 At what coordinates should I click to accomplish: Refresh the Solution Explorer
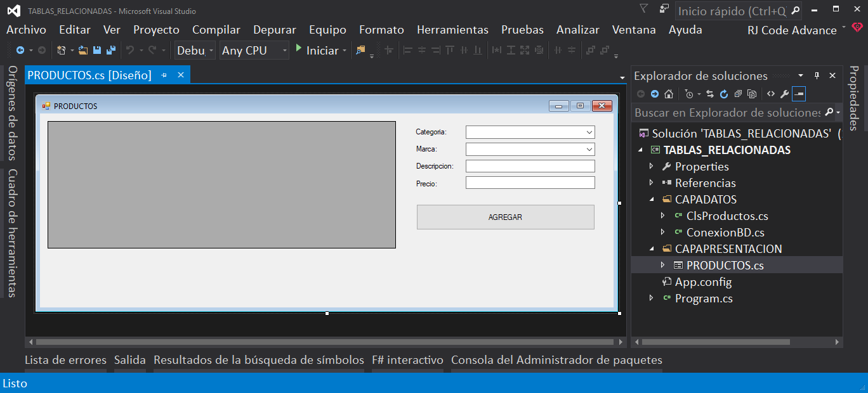pos(724,93)
